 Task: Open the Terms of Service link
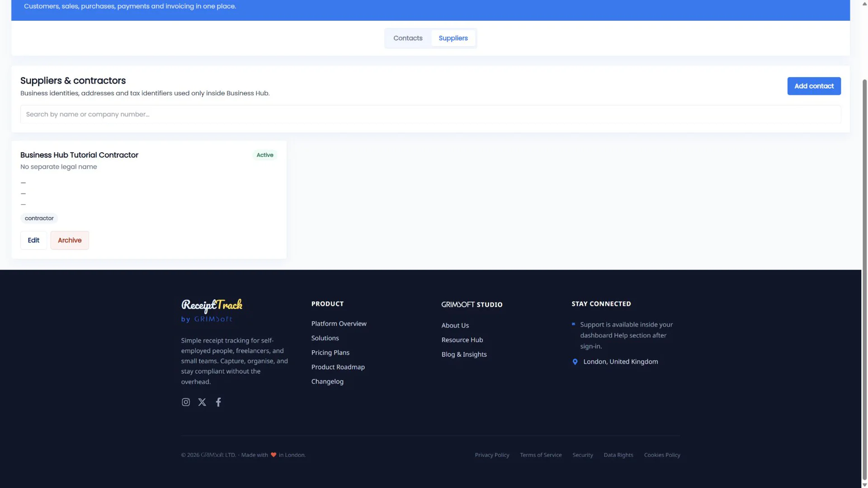click(x=541, y=455)
